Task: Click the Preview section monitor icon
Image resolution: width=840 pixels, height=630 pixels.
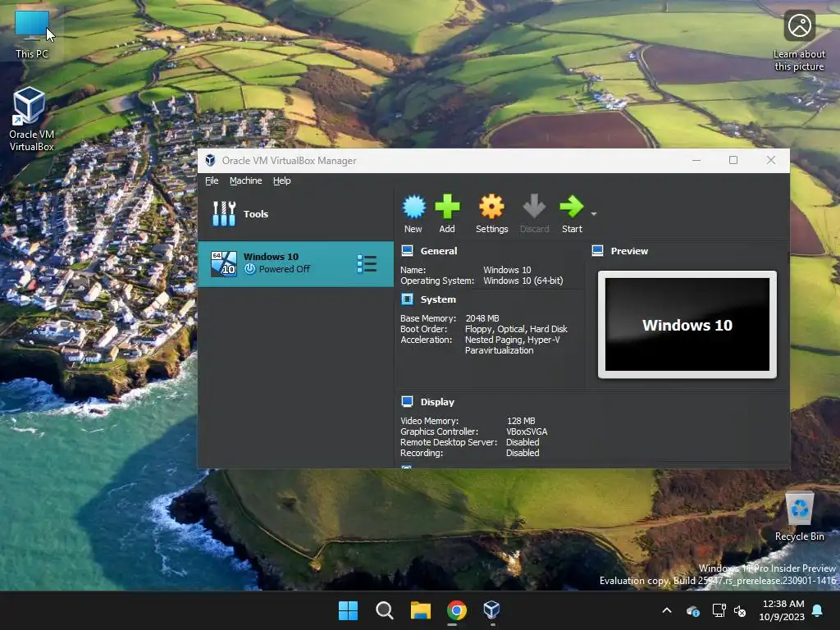Action: (598, 251)
